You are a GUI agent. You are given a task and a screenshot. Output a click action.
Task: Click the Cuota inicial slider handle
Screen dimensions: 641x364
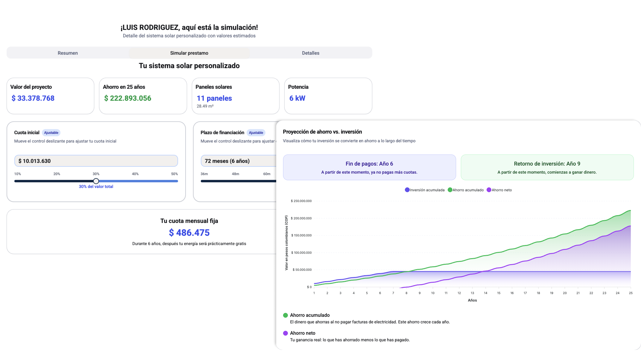coord(96,181)
